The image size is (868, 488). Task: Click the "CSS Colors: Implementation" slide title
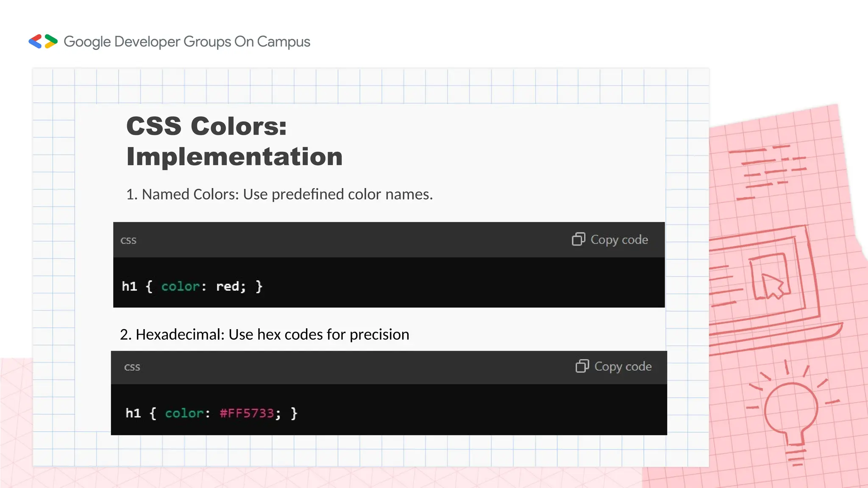pos(234,141)
